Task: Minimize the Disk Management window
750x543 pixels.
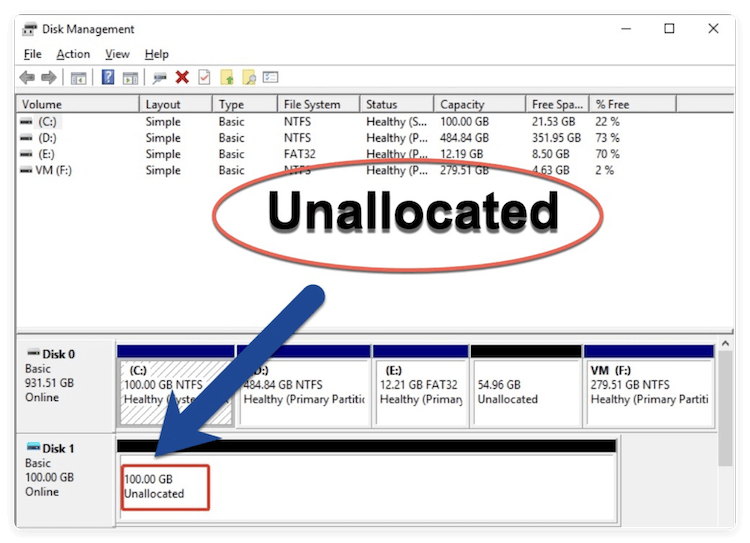Action: [626, 29]
